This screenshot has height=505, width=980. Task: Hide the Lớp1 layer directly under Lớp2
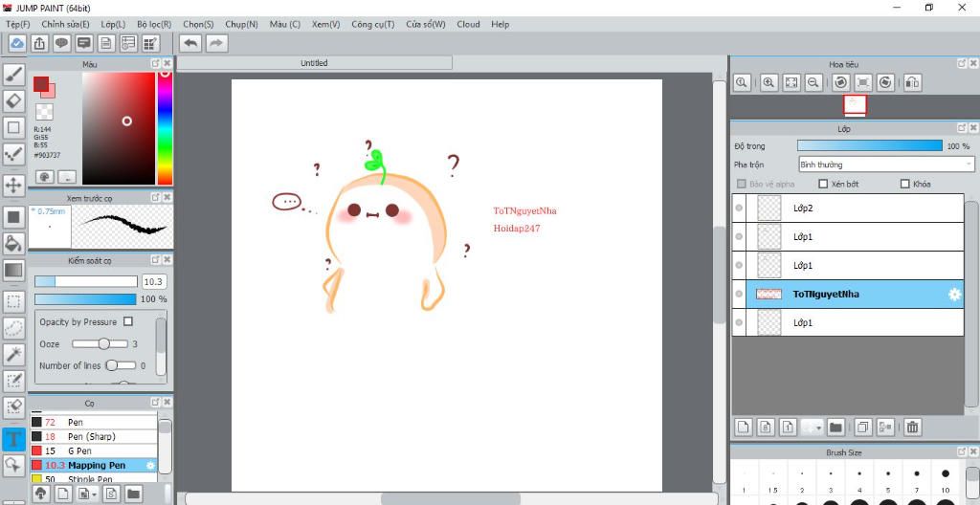tap(740, 237)
